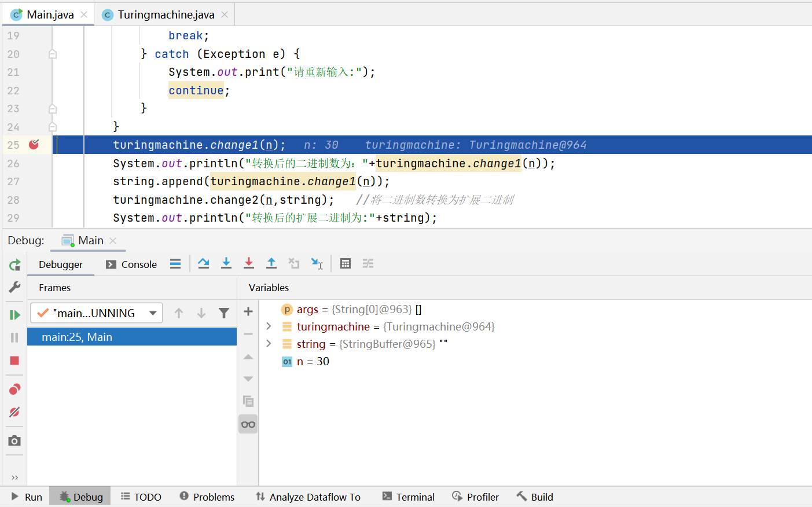Close the Main.java editor tab

click(84, 14)
